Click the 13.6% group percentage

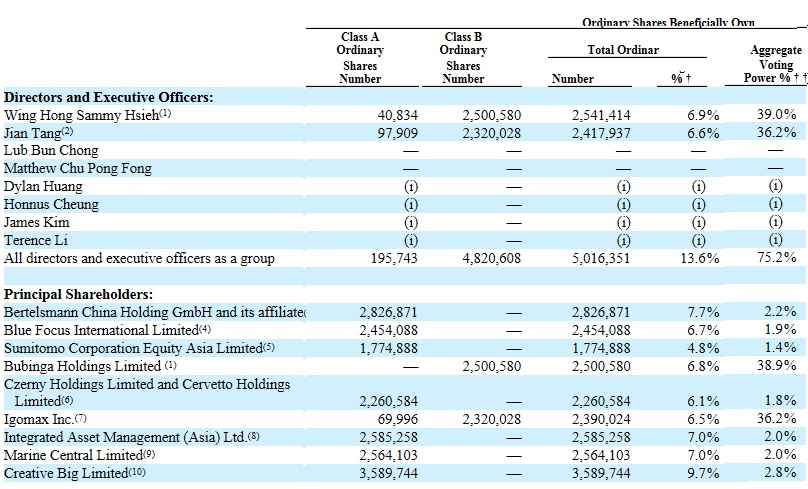(700, 259)
